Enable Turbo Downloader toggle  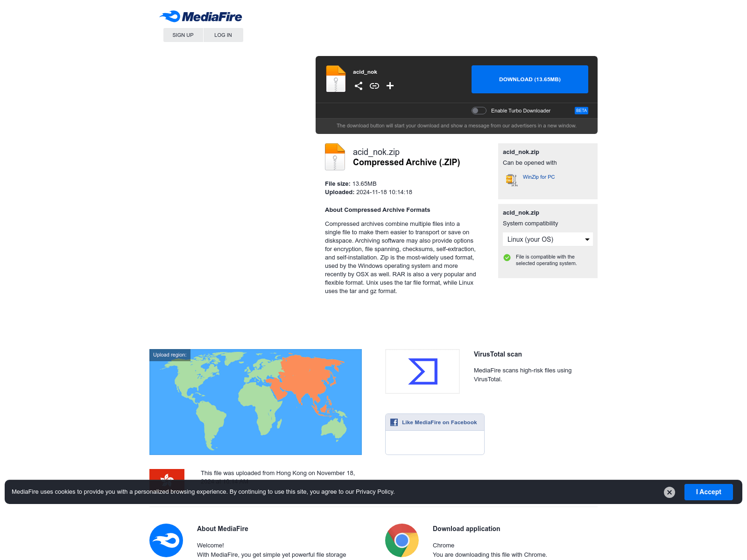pyautogui.click(x=479, y=111)
